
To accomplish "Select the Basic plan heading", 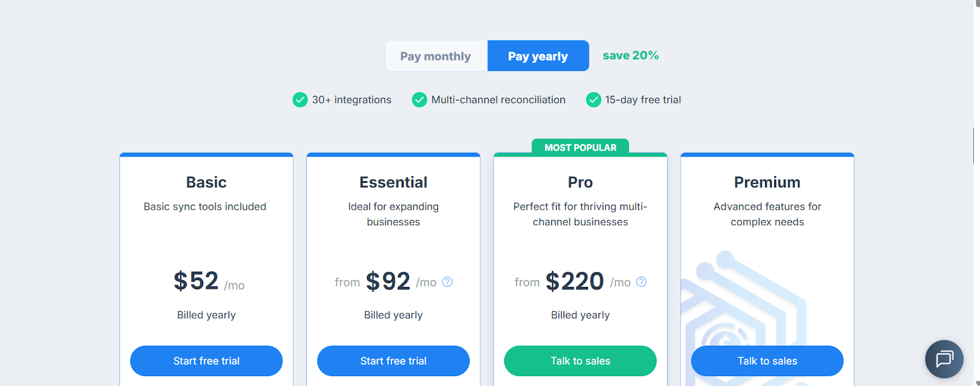I will click(206, 182).
